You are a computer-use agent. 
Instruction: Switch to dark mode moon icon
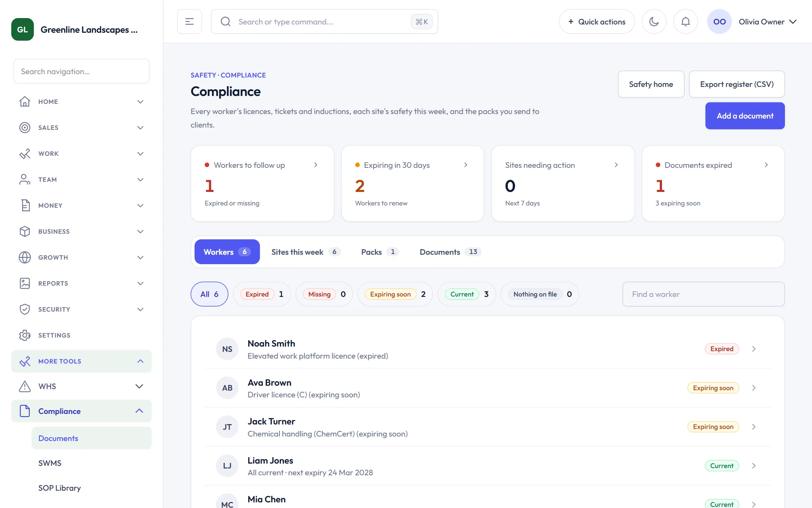654,21
